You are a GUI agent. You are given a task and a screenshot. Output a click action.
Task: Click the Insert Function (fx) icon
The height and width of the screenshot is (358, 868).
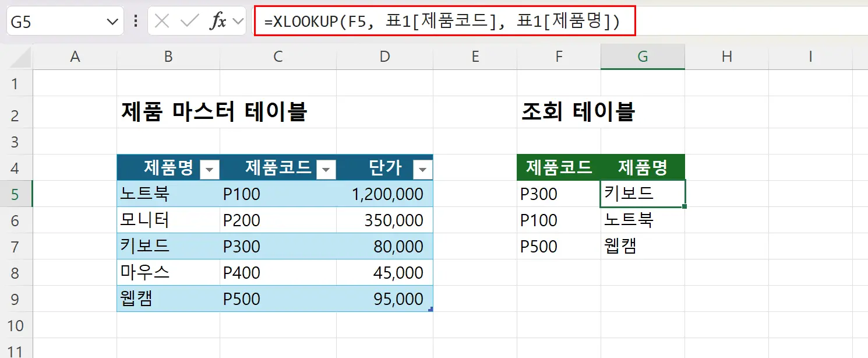pyautogui.click(x=218, y=20)
